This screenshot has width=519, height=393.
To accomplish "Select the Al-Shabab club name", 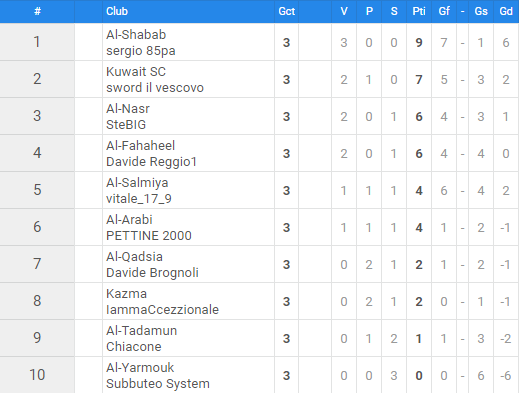I will [x=136, y=35].
